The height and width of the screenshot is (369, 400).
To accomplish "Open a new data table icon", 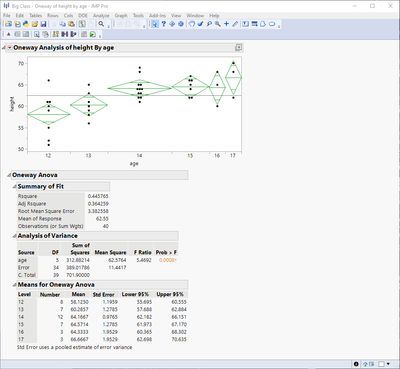I will [8, 24].
